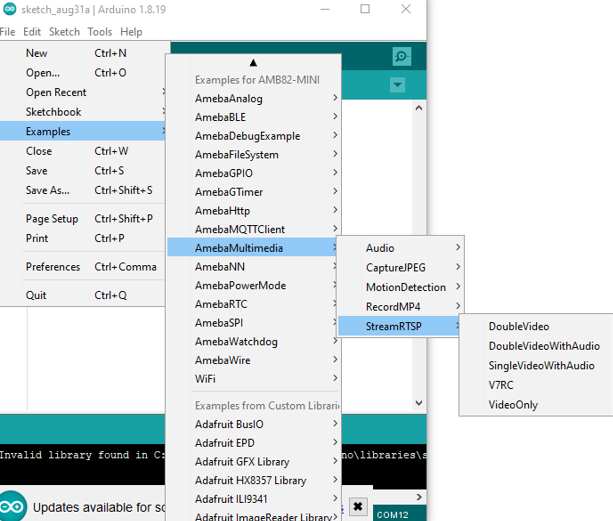
Task: Expand the Open Recent submenu
Action: point(56,92)
